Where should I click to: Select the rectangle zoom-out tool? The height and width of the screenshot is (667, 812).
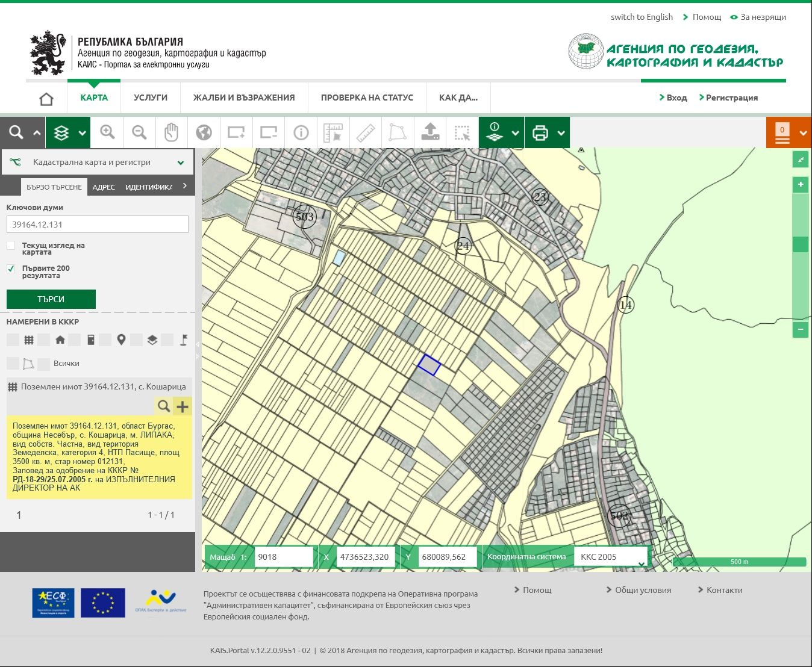[269, 132]
